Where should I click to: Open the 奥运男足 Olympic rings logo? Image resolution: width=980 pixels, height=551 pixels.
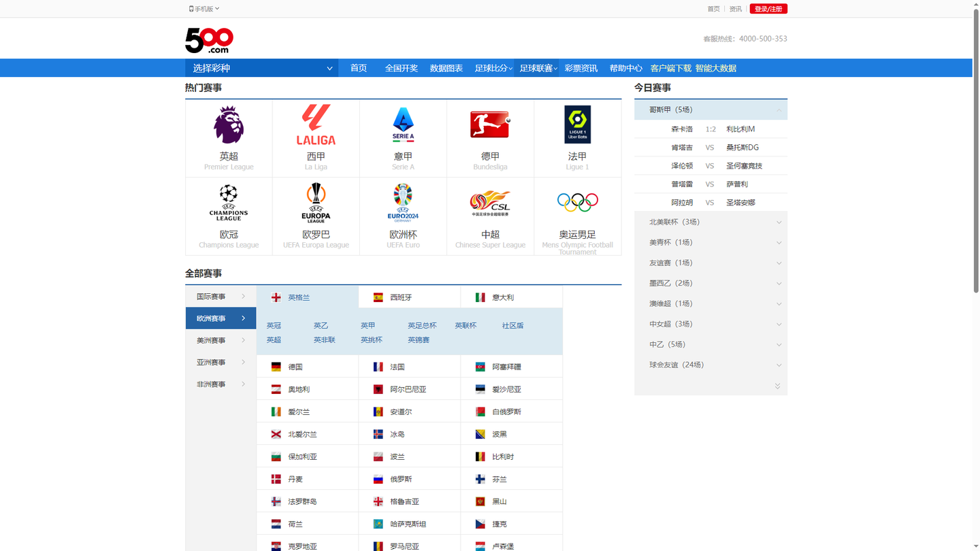577,202
